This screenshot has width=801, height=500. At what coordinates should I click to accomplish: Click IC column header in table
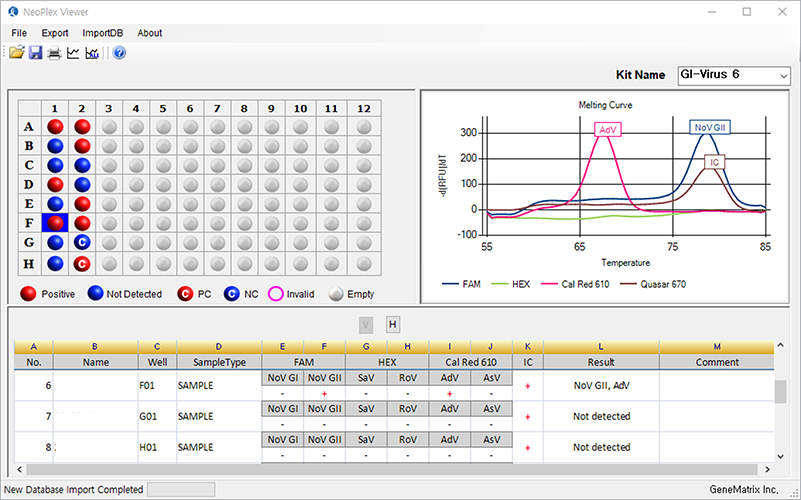pos(528,362)
